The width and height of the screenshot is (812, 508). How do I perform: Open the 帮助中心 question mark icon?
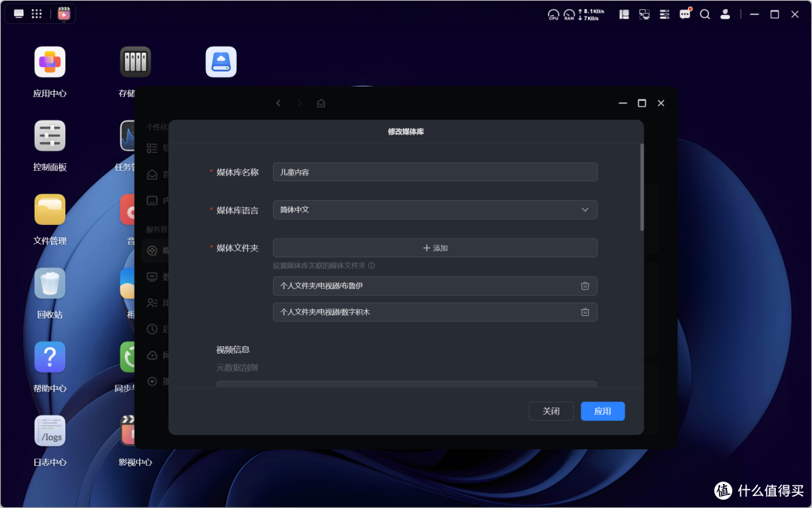tap(50, 357)
